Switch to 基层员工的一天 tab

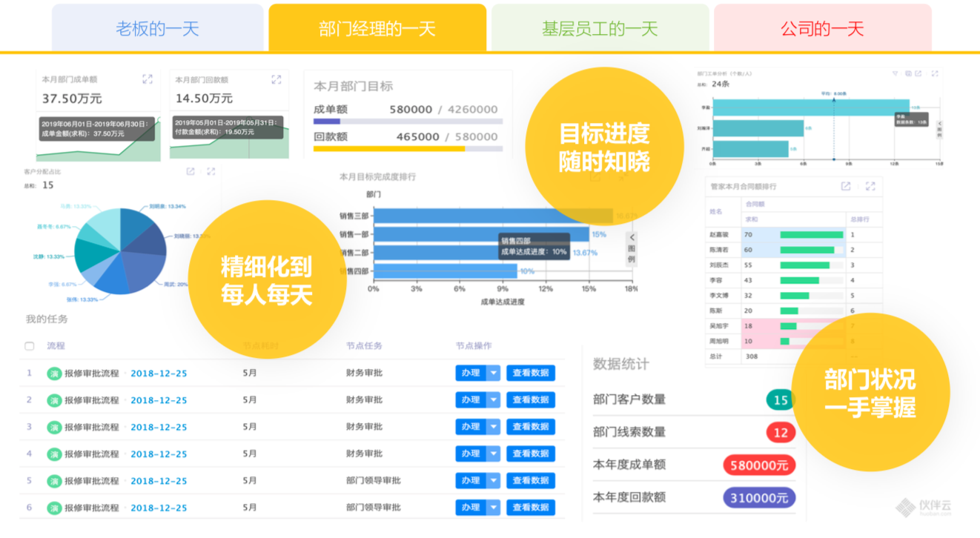click(x=600, y=28)
